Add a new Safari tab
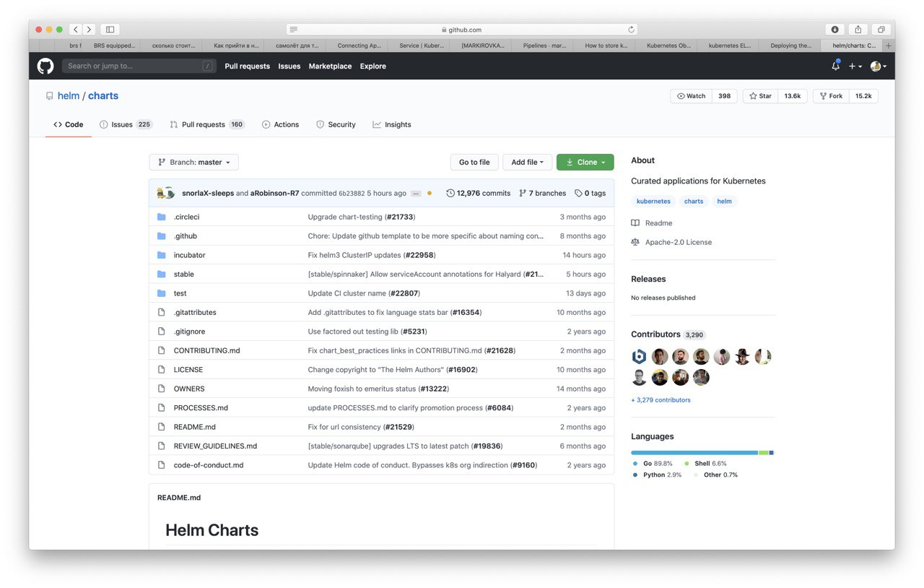The image size is (924, 588). (x=889, y=46)
